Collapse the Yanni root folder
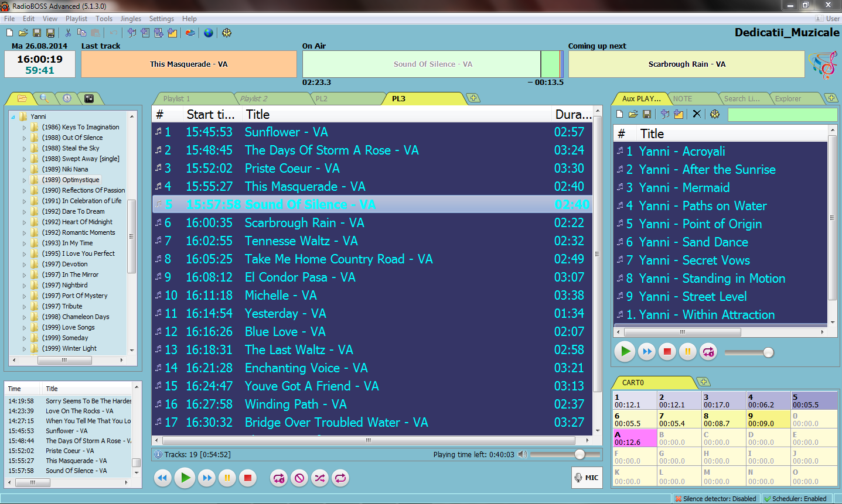842x504 pixels. 13,116
